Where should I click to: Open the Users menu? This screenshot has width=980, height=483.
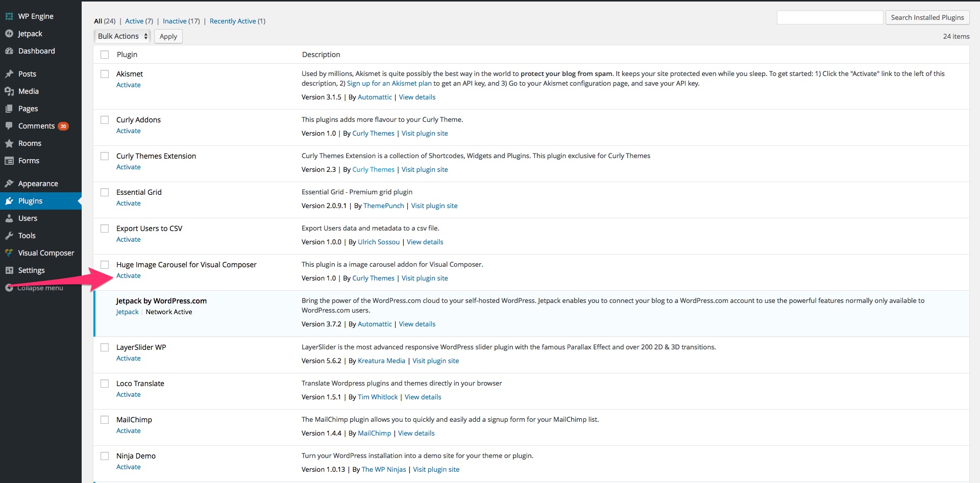pos(28,218)
